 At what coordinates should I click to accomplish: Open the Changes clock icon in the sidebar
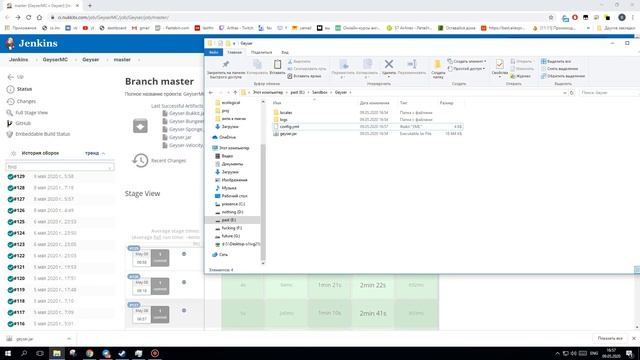(x=11, y=101)
